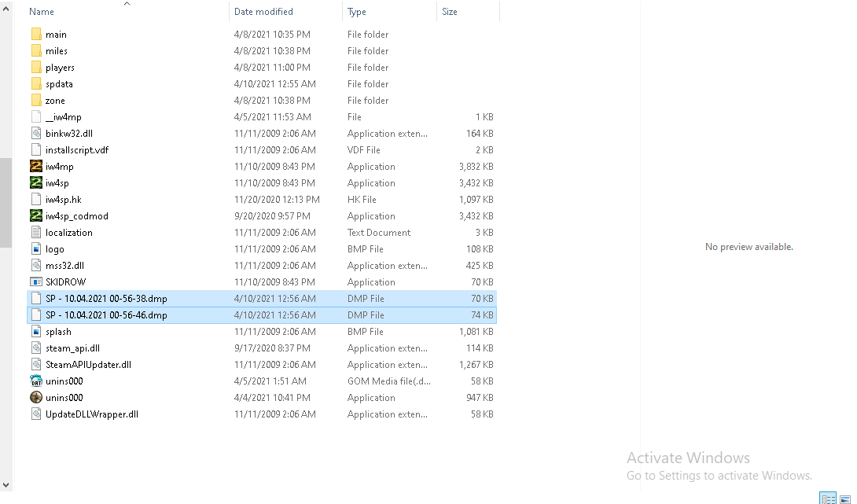
Task: Select the logo BMP file icon
Action: (36, 248)
